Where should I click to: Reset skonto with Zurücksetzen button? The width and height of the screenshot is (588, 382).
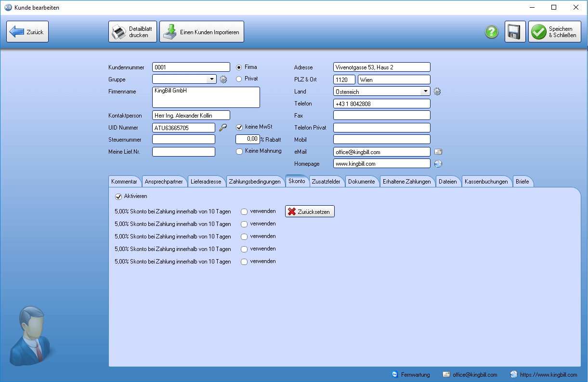[310, 211]
